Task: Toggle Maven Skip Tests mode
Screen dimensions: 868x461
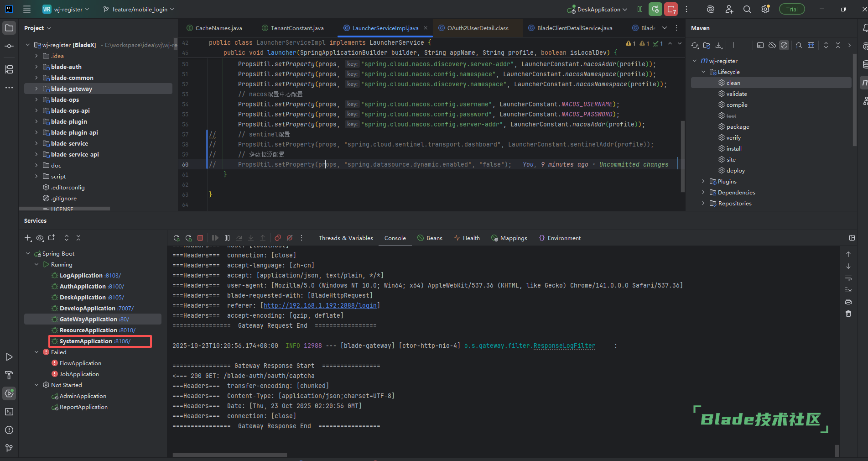Action: 784,45
